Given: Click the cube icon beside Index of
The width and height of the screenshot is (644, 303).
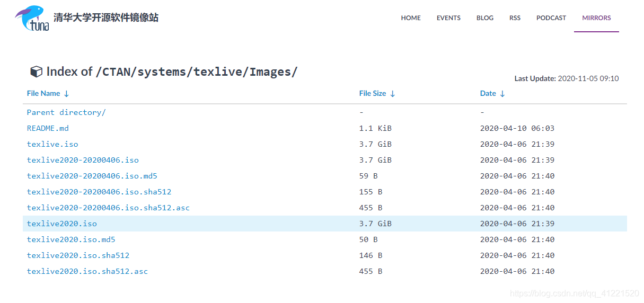Looking at the screenshot, I should (x=36, y=72).
